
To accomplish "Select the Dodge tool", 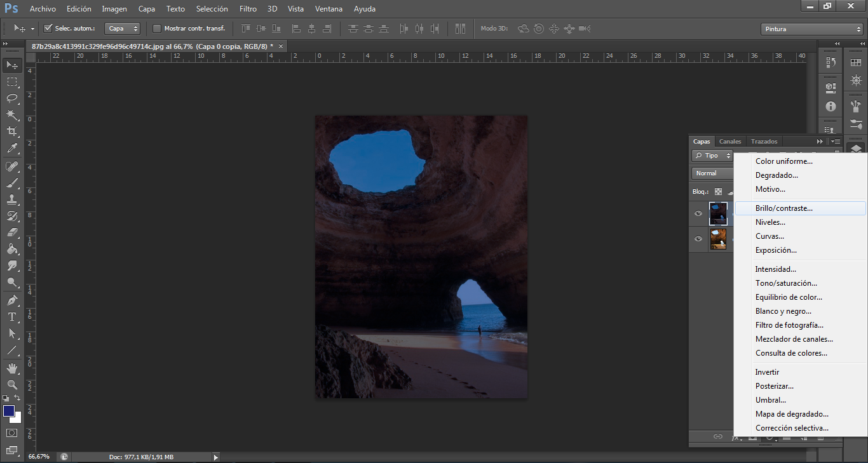I will (12, 282).
